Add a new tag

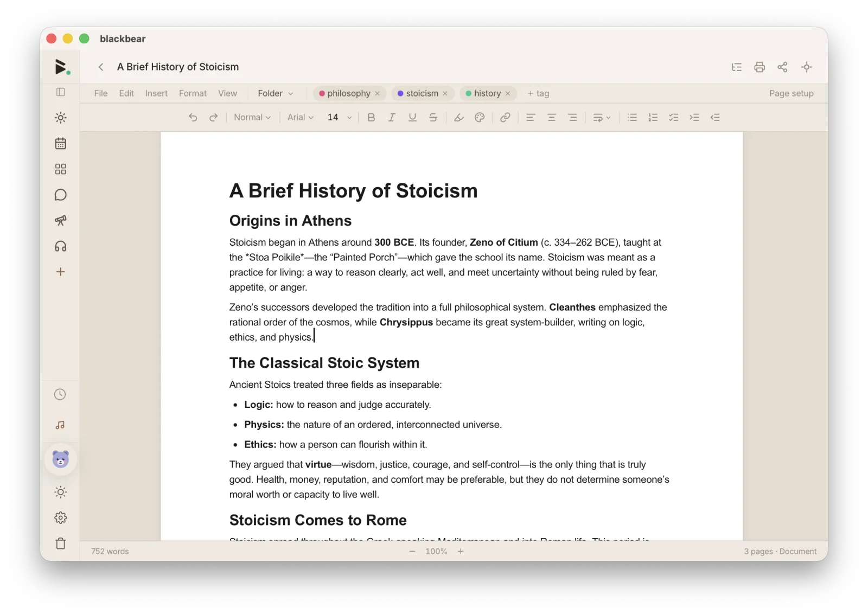(x=538, y=93)
